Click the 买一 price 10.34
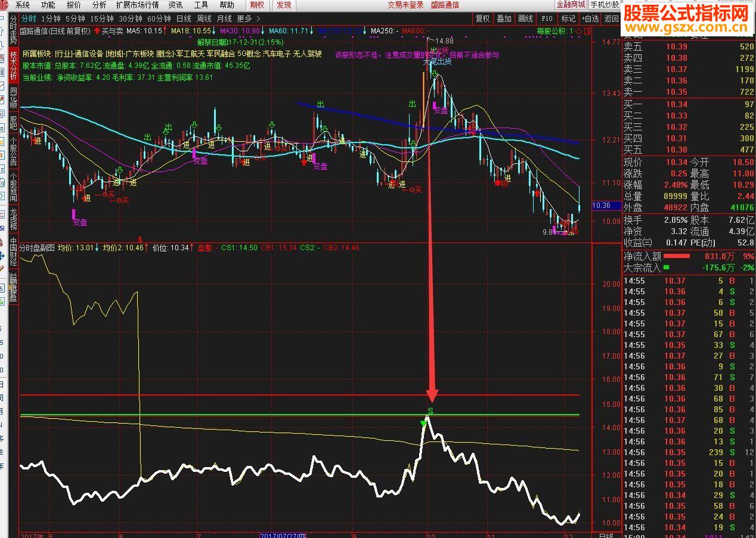The width and height of the screenshot is (756, 538). point(677,104)
